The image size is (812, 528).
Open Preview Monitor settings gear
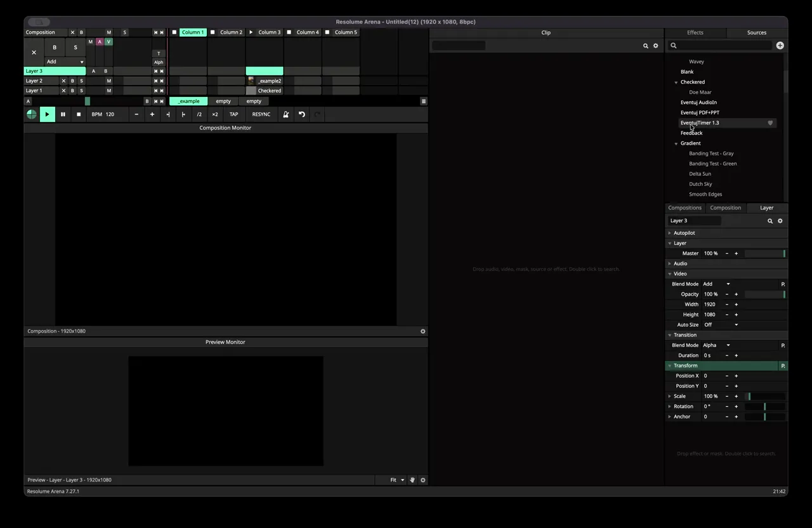tap(423, 480)
